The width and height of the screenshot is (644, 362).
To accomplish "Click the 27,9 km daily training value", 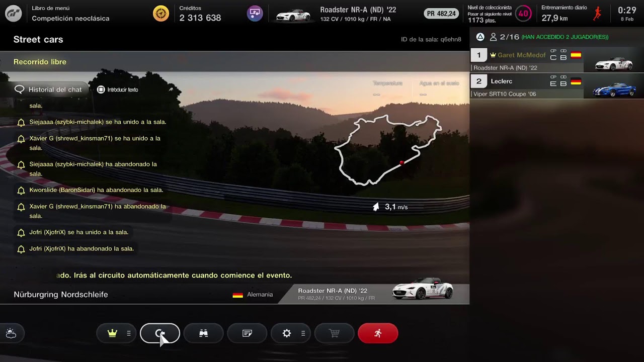I will (x=554, y=18).
